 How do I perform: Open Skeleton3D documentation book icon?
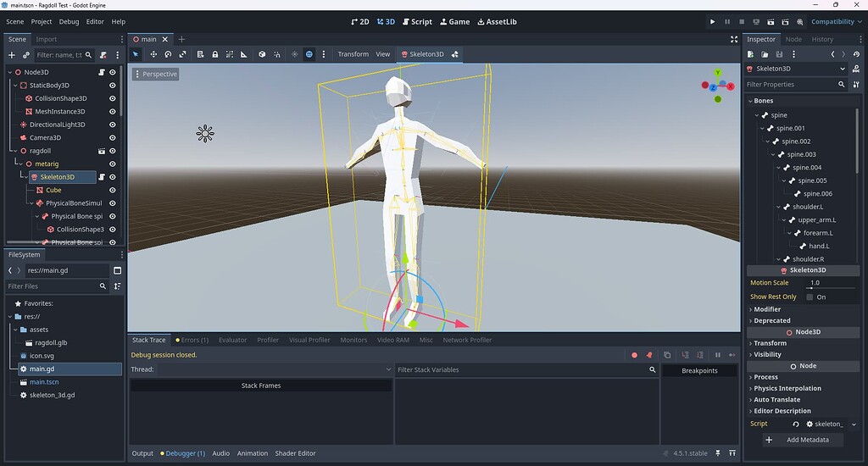pyautogui.click(x=856, y=69)
